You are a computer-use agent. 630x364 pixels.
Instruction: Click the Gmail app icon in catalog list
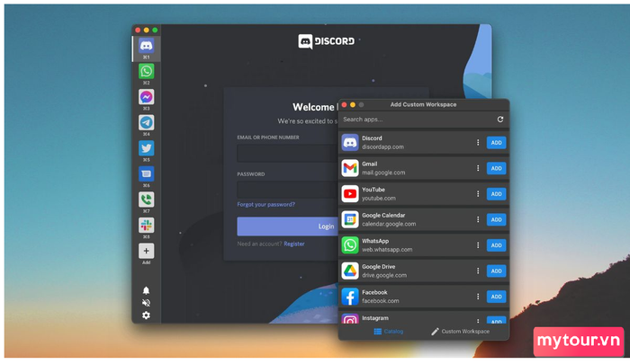pyautogui.click(x=350, y=168)
